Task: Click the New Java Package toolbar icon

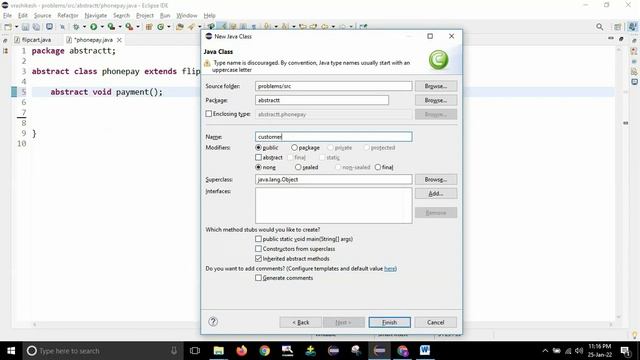Action: pyautogui.click(x=149, y=27)
